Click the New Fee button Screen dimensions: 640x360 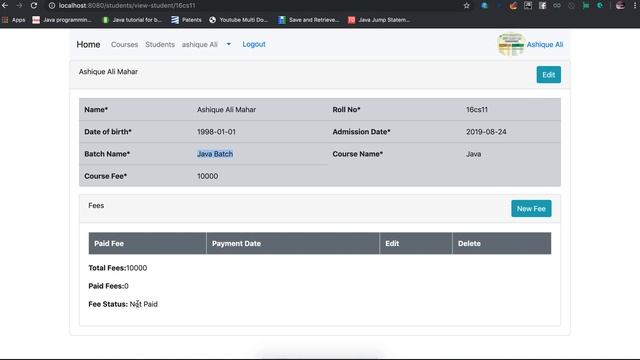[531, 209]
